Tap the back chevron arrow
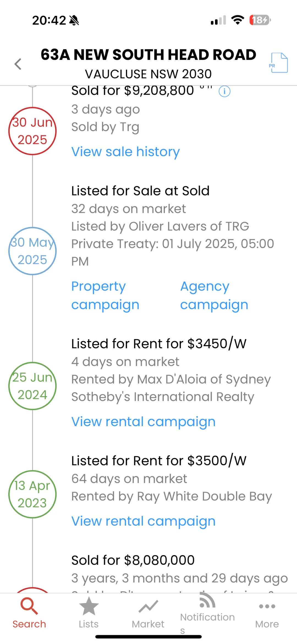 [x=18, y=64]
